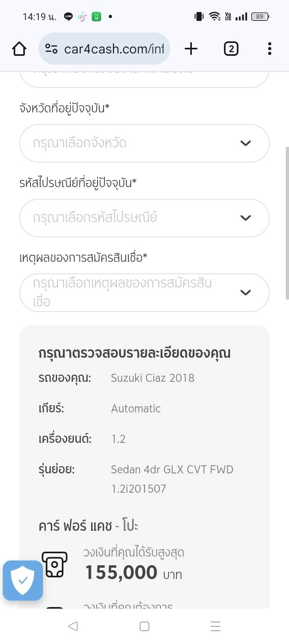
Task: Tap the browser home icon
Action: [x=19, y=49]
